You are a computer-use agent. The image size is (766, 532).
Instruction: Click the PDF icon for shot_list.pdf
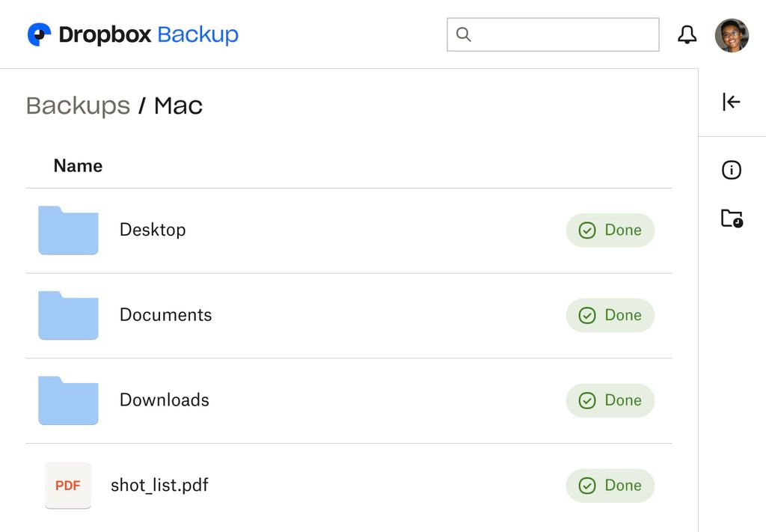point(68,485)
